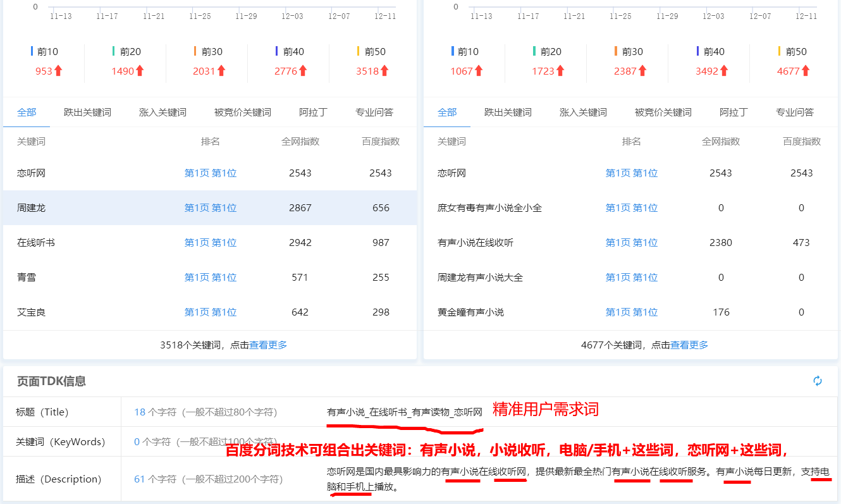Switch to 涨入关键词 tab in right panel
The width and height of the screenshot is (841, 504).
[583, 113]
